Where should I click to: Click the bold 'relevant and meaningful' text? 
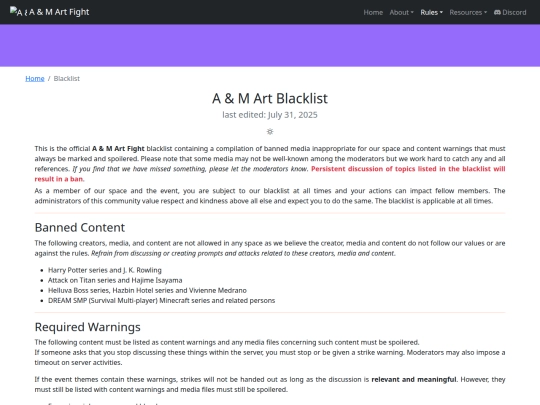tap(414, 380)
